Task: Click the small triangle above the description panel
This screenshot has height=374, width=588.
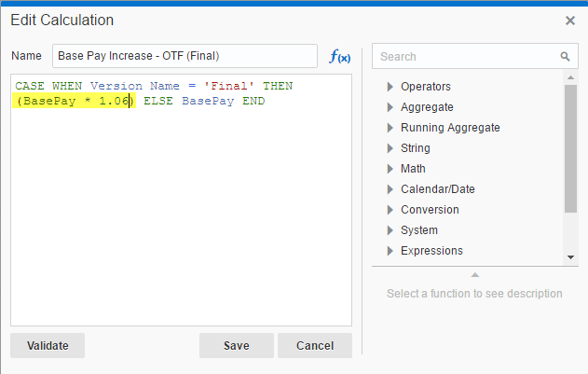Action: coord(474,274)
